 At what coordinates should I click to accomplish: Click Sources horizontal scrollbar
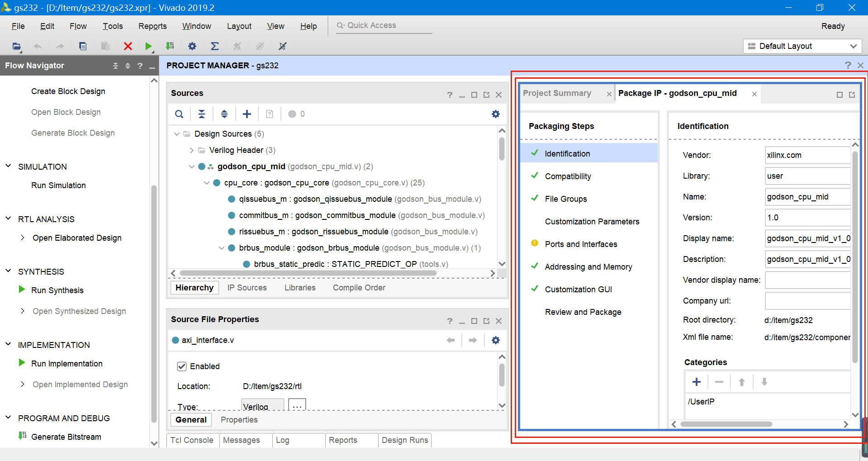308,273
